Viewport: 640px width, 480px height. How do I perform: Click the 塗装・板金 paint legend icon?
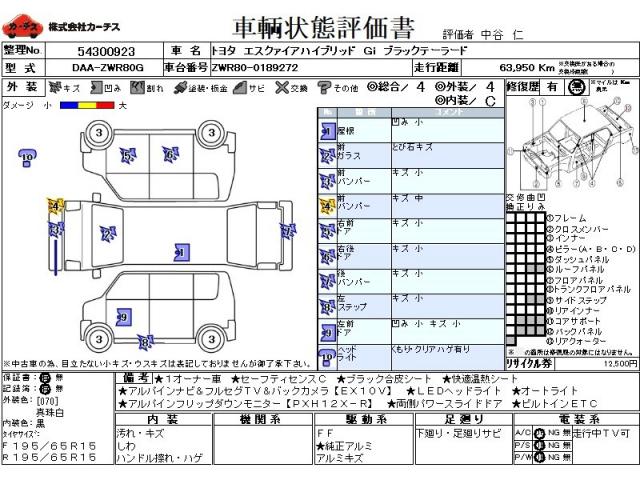180,87
